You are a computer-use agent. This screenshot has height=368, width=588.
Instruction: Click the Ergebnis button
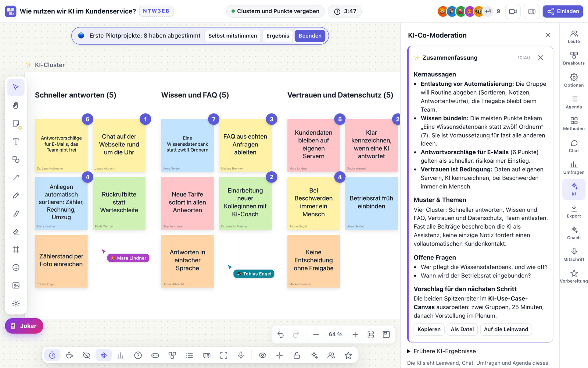coord(278,36)
